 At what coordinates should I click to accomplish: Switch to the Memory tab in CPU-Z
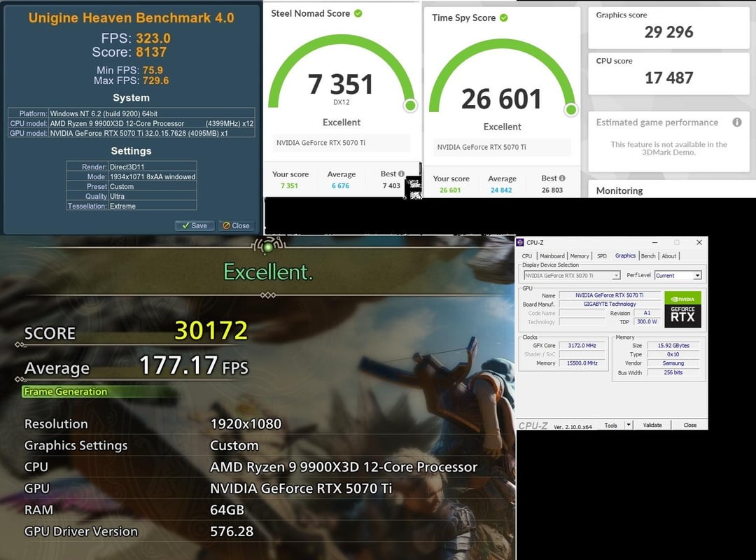coord(580,256)
